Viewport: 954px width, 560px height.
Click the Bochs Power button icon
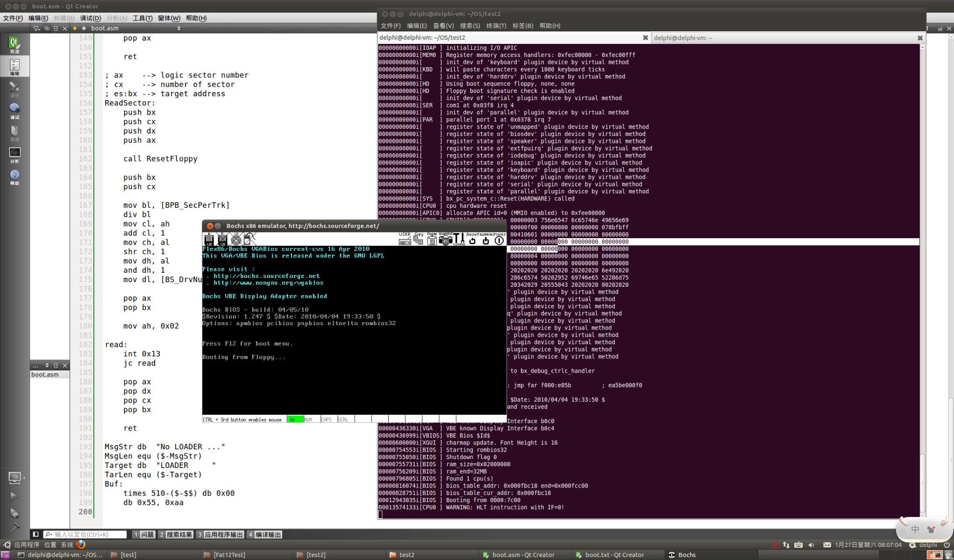click(x=499, y=240)
